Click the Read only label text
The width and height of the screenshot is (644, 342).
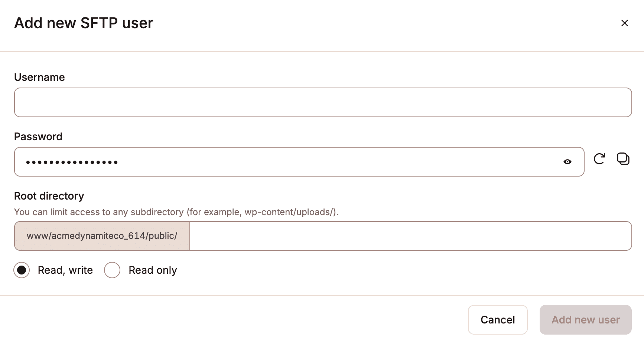pos(153,270)
